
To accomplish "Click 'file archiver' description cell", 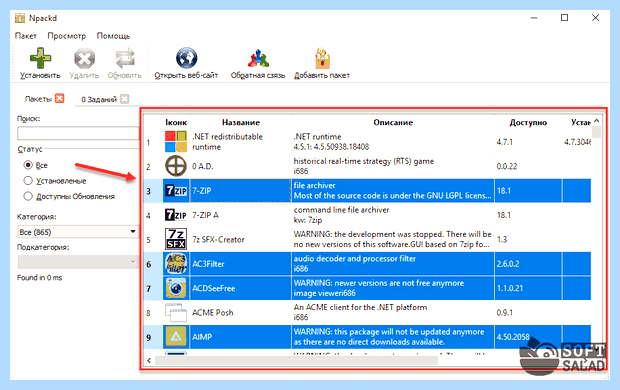I will 393,191.
